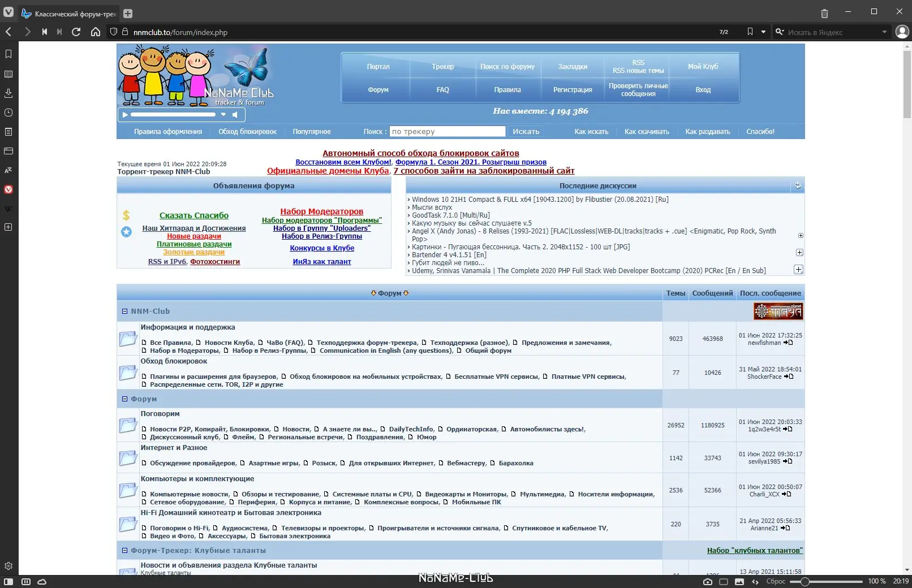Open the Набор Модераторов announcement link

coord(322,211)
